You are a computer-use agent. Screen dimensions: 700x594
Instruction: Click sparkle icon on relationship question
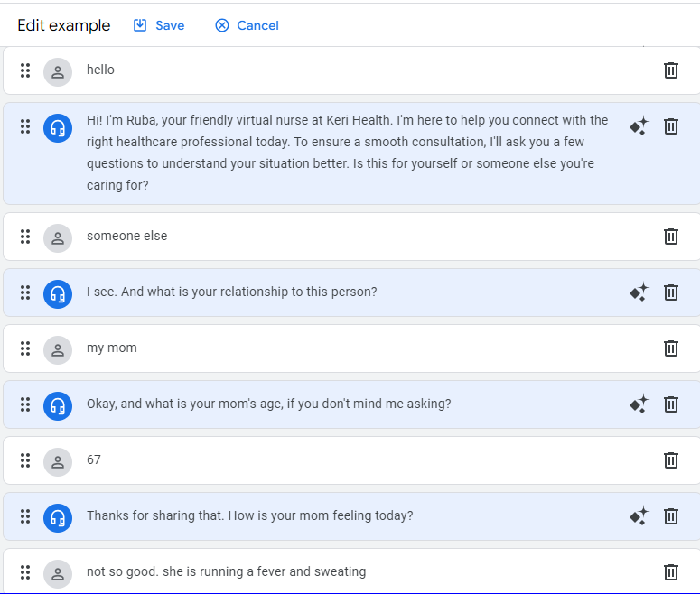click(x=639, y=292)
